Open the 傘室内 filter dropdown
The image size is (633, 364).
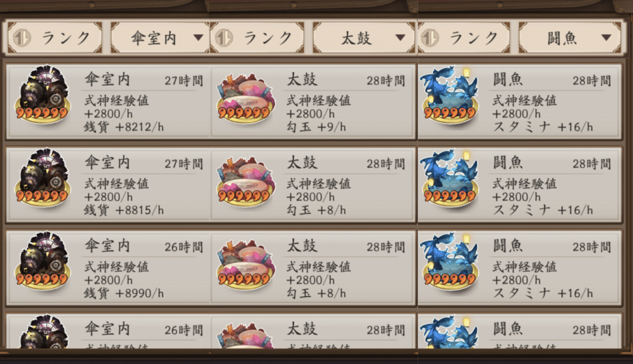click(160, 38)
